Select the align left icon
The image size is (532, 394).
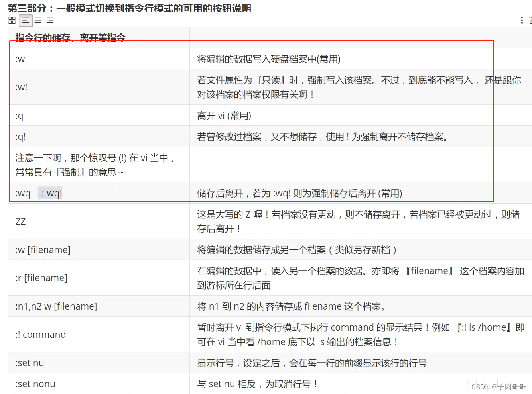pyautogui.click(x=26, y=20)
